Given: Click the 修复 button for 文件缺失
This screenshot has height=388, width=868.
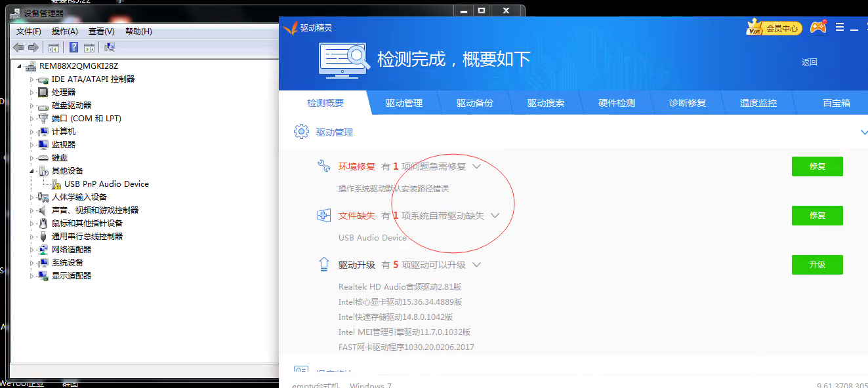Looking at the screenshot, I should tap(817, 216).
